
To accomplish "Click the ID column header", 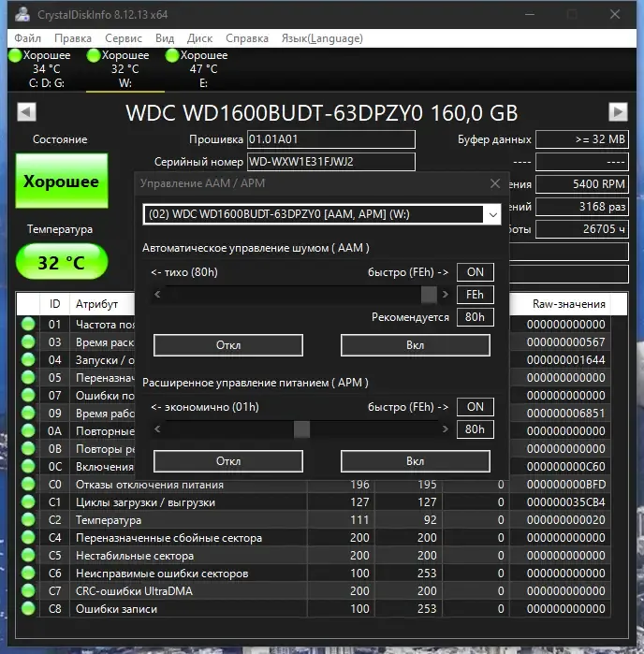I will point(54,304).
